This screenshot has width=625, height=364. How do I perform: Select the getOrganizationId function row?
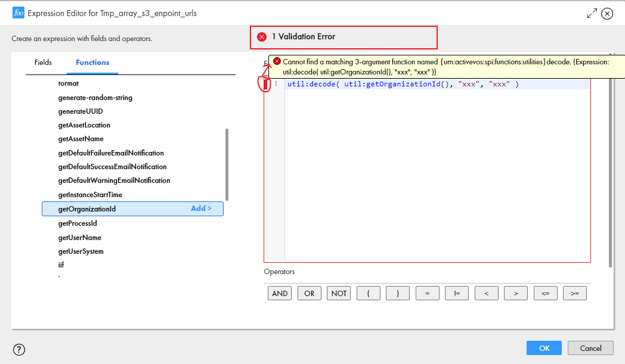click(133, 209)
